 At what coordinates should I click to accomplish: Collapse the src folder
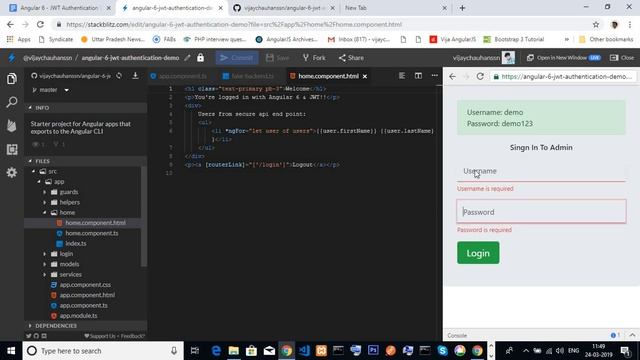(x=34, y=171)
